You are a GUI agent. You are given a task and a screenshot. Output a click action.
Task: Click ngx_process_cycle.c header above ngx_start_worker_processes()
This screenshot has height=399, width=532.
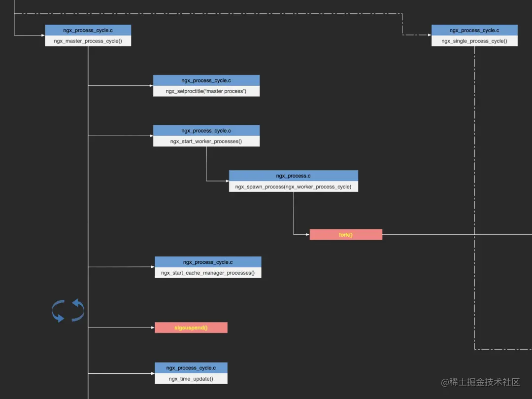click(x=206, y=131)
